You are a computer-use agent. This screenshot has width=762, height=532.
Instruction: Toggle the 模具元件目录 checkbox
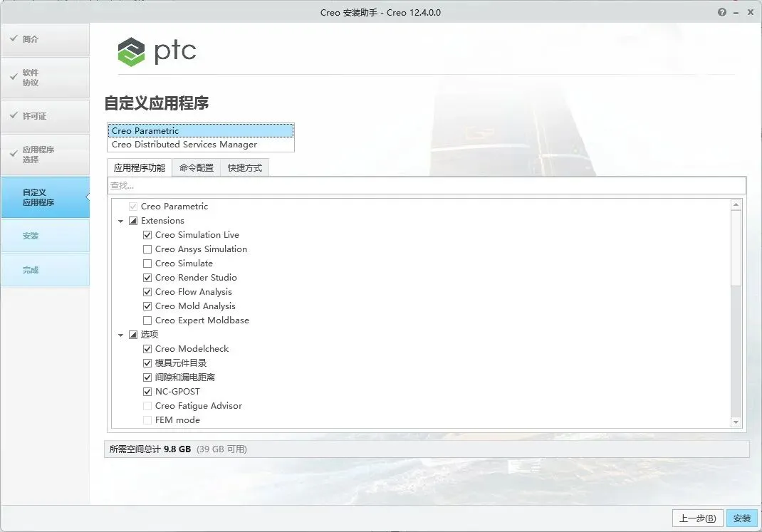(x=147, y=363)
